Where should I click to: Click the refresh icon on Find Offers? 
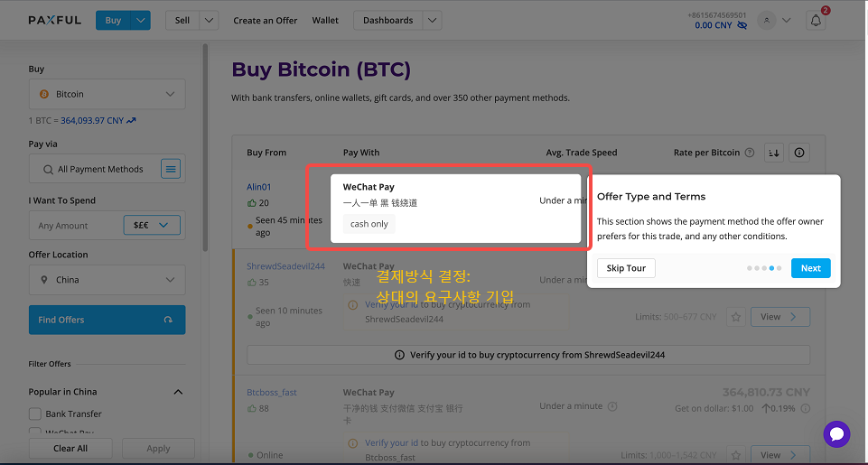point(168,320)
